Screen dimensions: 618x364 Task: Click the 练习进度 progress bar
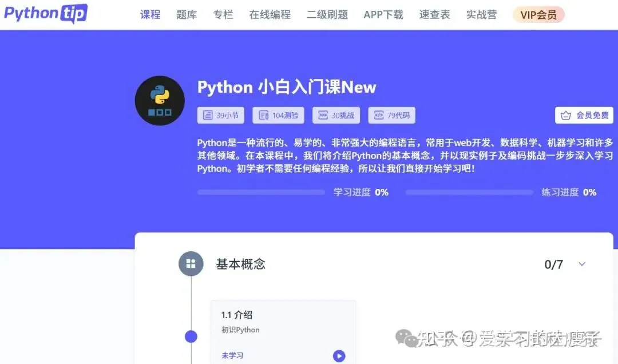469,192
